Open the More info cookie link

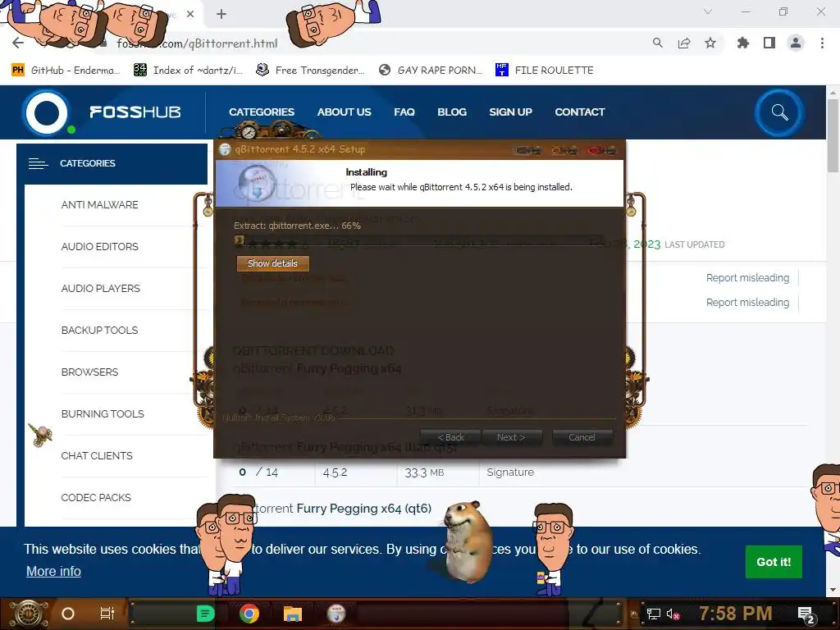click(53, 571)
